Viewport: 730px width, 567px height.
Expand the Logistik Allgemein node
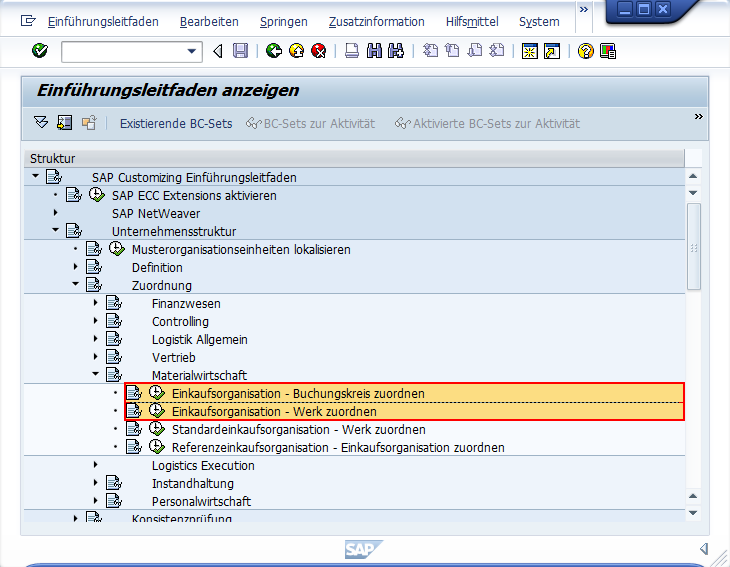[x=95, y=338]
